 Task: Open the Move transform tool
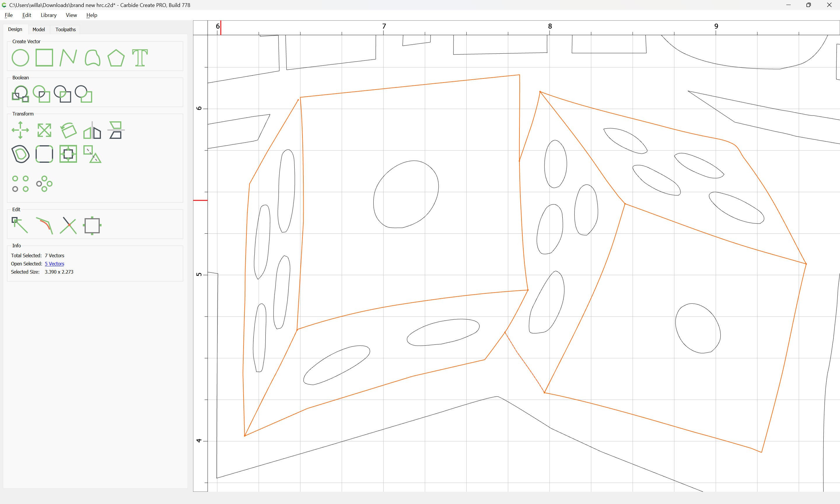[x=20, y=130]
